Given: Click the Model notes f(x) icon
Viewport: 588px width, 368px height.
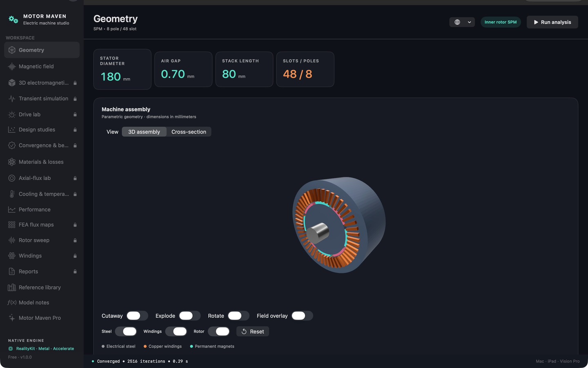Looking at the screenshot, I should pyautogui.click(x=12, y=303).
